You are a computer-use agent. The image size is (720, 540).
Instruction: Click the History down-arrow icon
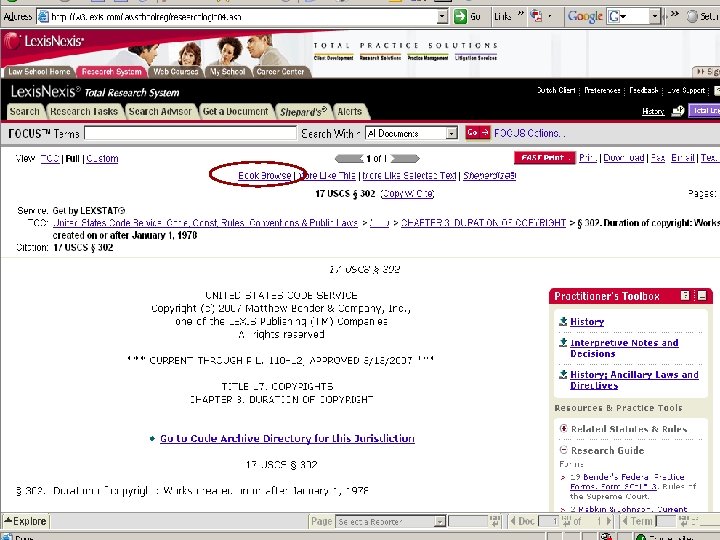pyautogui.click(x=563, y=321)
